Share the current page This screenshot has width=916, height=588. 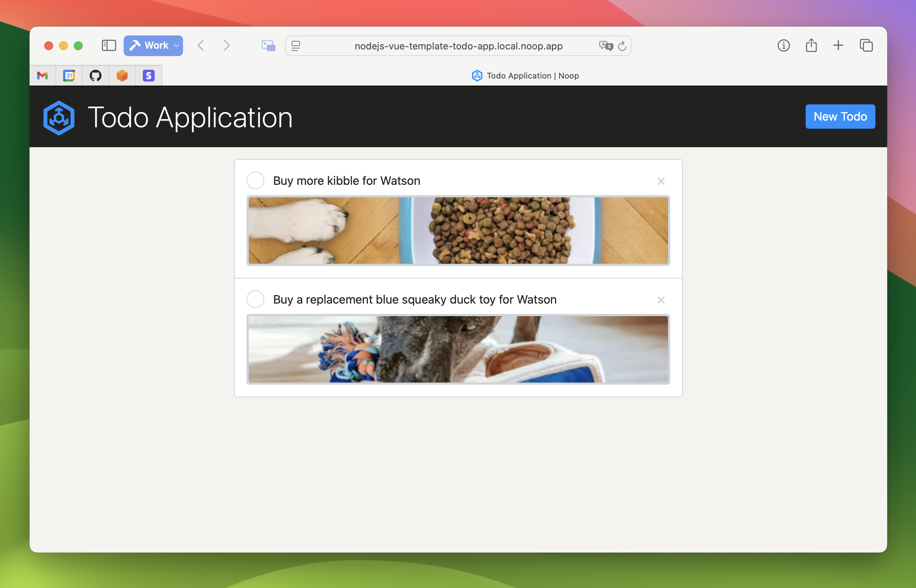[811, 45]
